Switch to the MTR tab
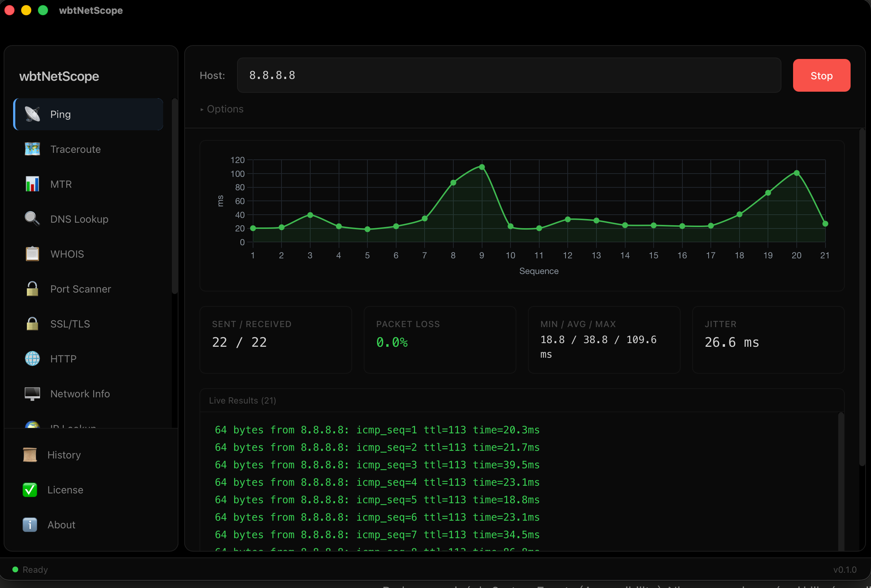This screenshot has width=871, height=588. (61, 184)
